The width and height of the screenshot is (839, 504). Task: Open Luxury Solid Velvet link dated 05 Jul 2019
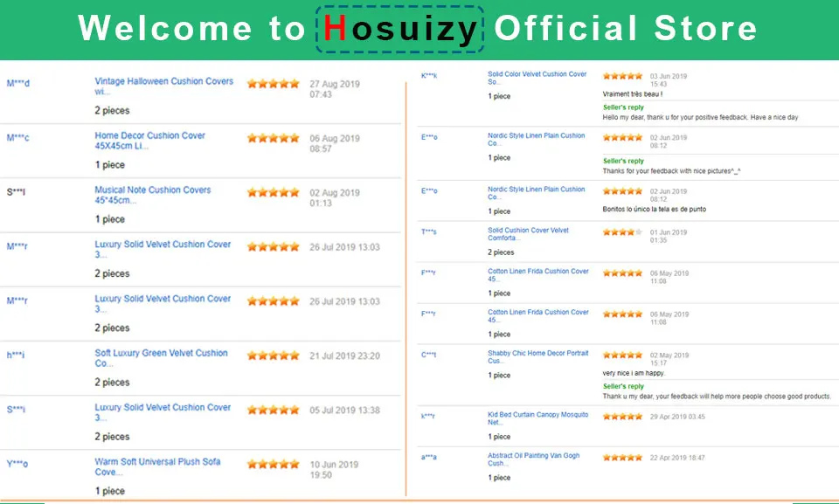tap(163, 412)
